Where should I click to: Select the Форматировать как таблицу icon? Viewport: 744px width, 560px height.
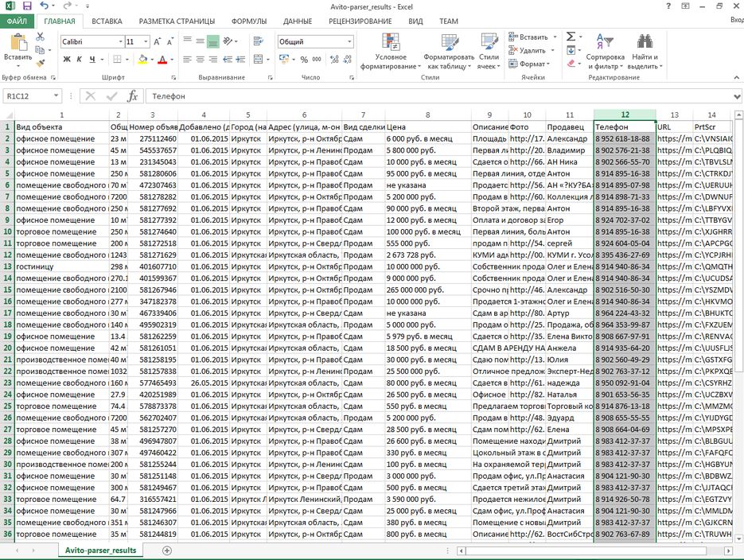pyautogui.click(x=448, y=41)
